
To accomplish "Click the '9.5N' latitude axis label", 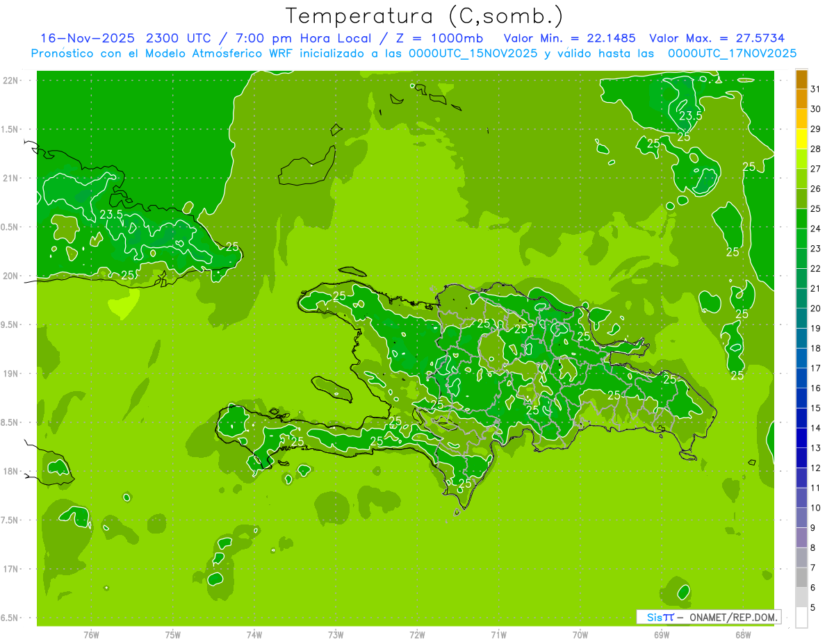I will pos(10,324).
